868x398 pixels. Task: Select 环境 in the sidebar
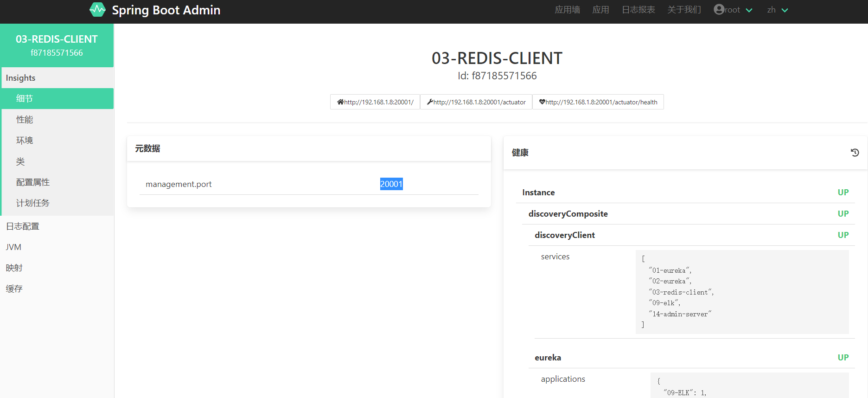pos(57,141)
